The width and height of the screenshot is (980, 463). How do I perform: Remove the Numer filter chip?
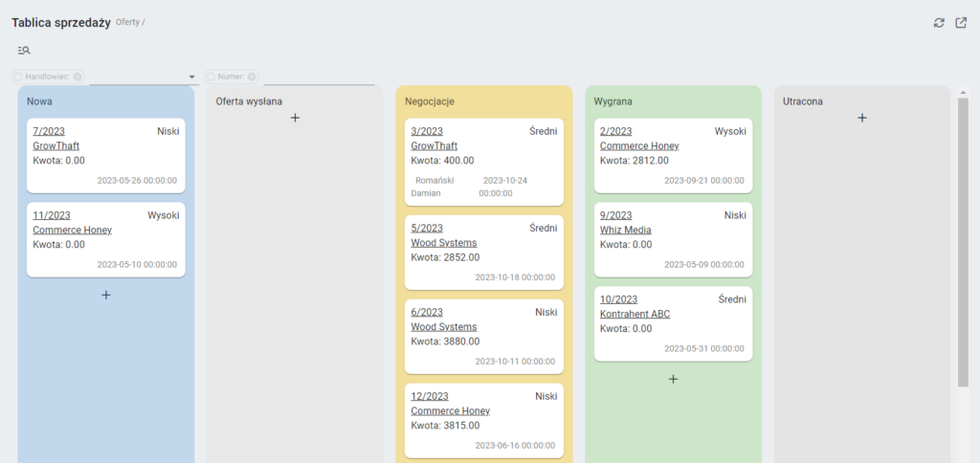[252, 77]
